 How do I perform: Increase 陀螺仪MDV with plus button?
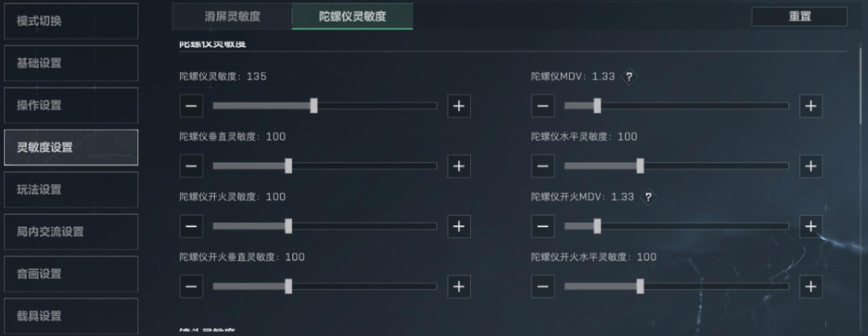pos(811,106)
